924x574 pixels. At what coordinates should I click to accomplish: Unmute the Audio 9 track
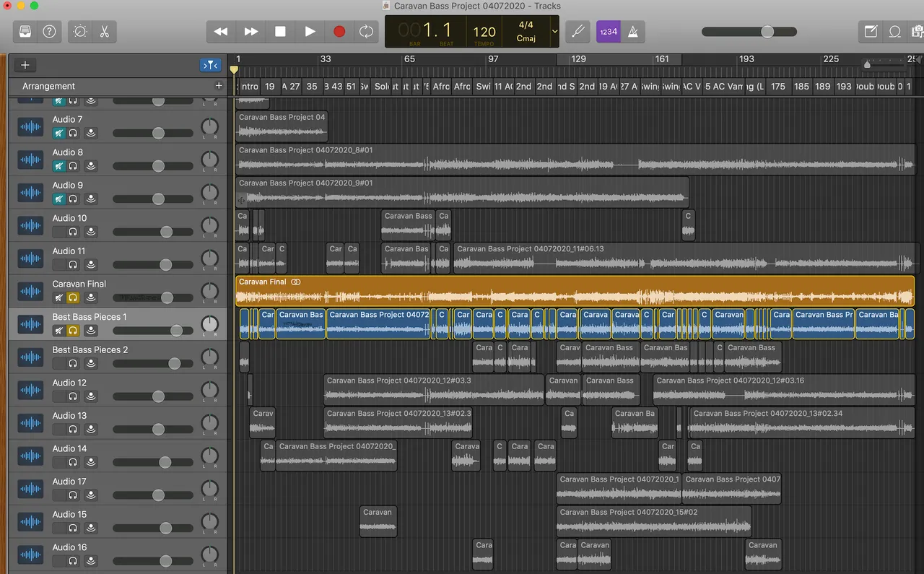coord(58,199)
